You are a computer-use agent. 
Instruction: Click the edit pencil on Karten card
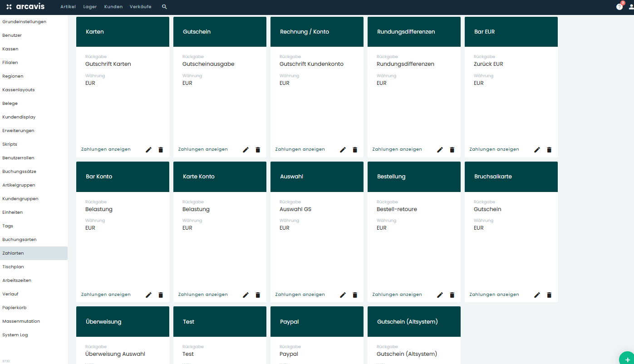pyautogui.click(x=148, y=150)
